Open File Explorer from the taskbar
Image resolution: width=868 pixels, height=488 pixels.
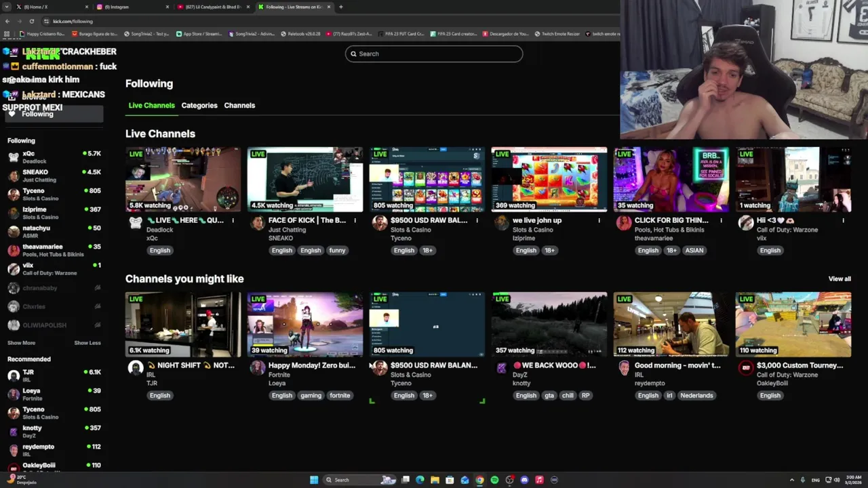click(435, 480)
